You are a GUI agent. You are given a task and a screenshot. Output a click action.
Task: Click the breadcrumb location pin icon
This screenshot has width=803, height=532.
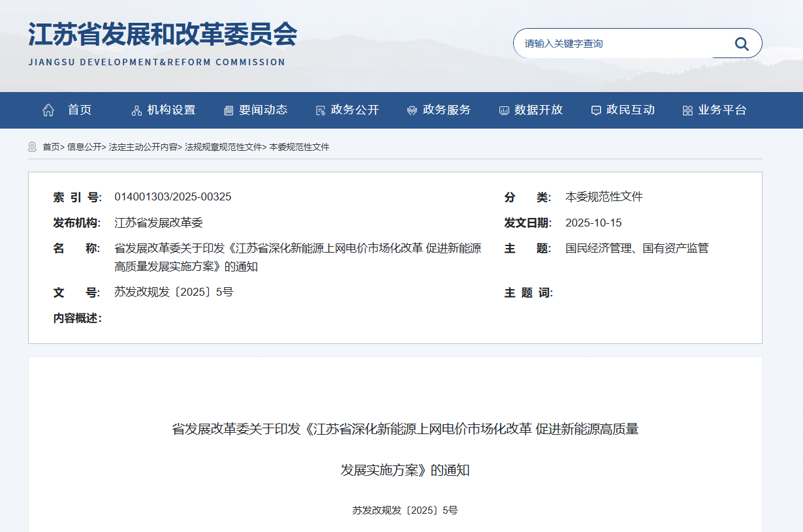33,147
